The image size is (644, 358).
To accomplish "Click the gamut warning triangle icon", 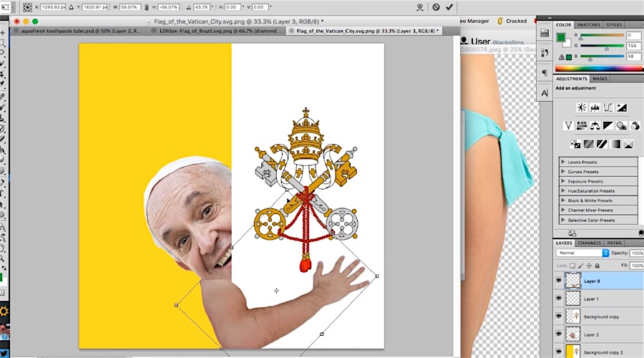I will pyautogui.click(x=562, y=57).
